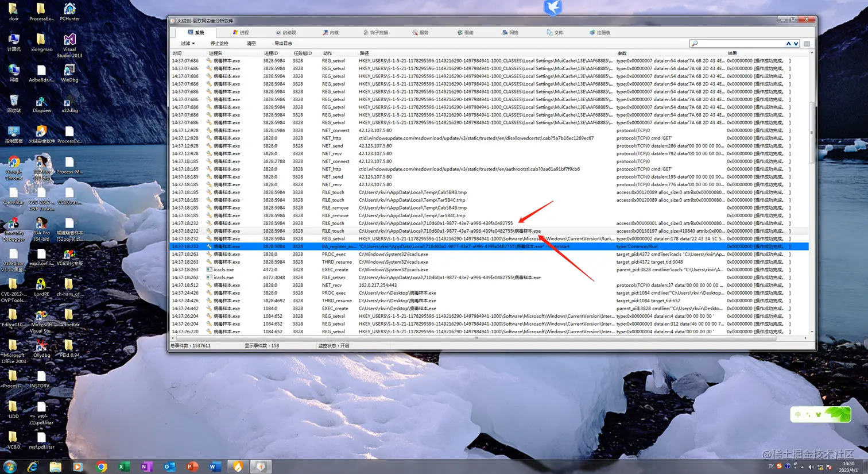
Task: Click the IME language bar 中 indicator
Action: point(798,414)
